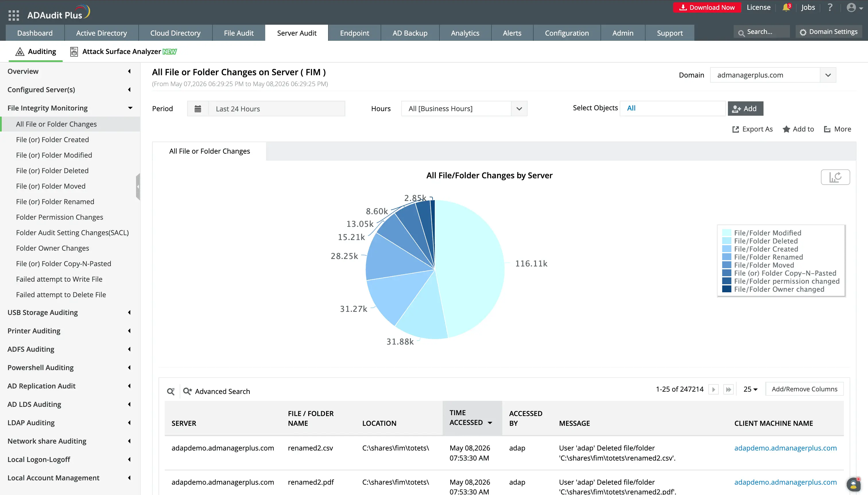Screen dimensions: 868x495
Task: Expand Printer Auditing section
Action: click(x=70, y=331)
